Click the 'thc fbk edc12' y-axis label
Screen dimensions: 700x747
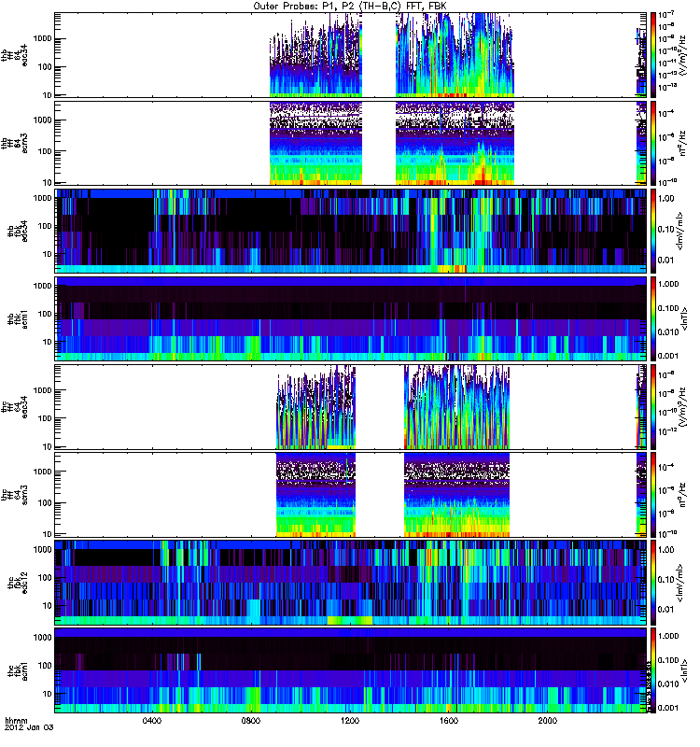click(x=17, y=583)
